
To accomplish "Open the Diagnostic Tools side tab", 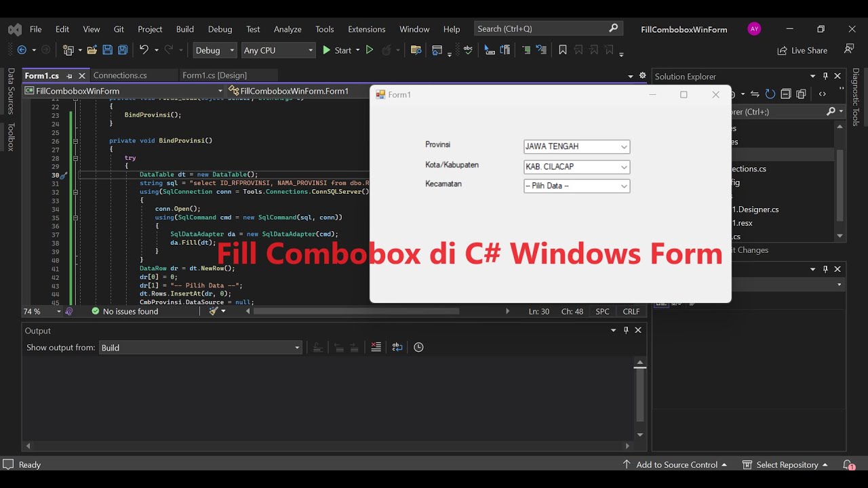I will click(856, 97).
